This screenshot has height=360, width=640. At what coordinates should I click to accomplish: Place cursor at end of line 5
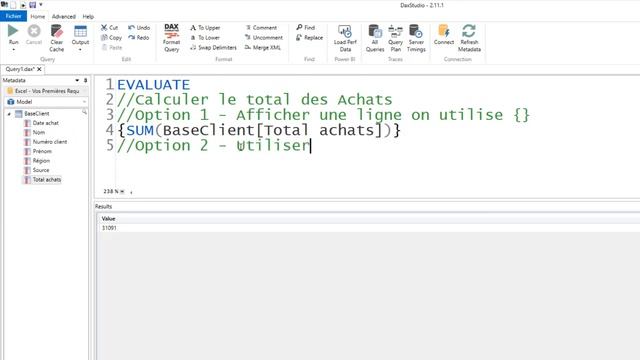(x=311, y=146)
